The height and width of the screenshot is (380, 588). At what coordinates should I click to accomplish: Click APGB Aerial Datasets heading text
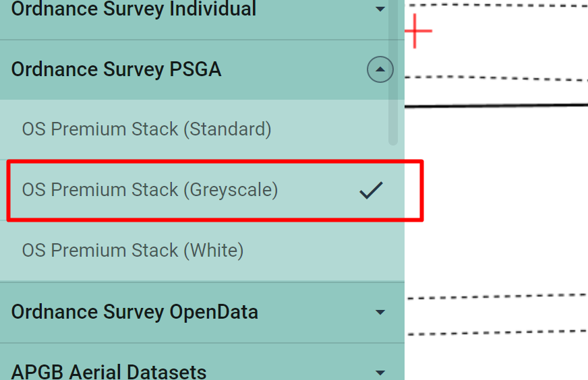(x=109, y=372)
